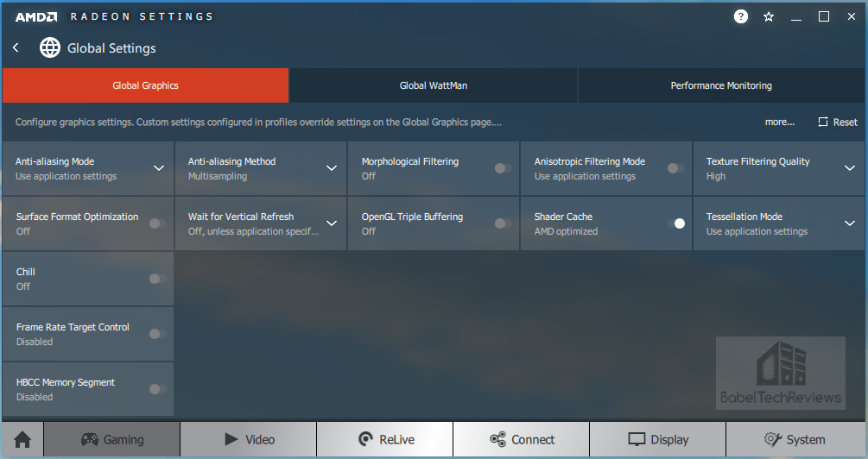Screen dimensions: 868x459
Task: Expand Anti-aliasing Mode dropdown arrow
Action: 159,168
